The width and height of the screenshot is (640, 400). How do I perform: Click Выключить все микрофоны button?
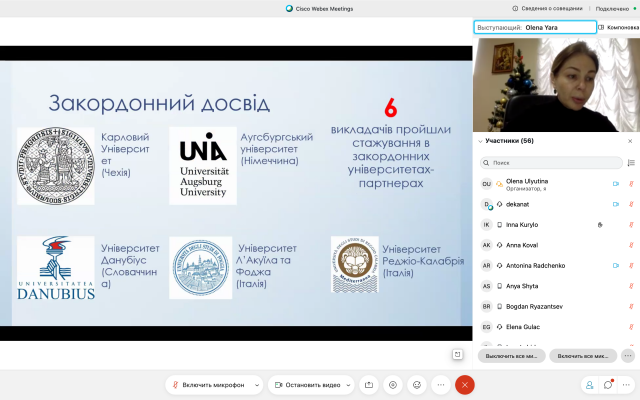(511, 356)
